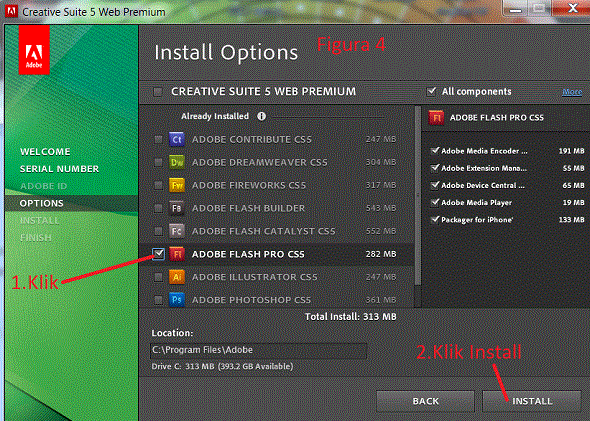
Task: Click the Dreamweaver CS5 Dw icon
Action: click(x=176, y=163)
